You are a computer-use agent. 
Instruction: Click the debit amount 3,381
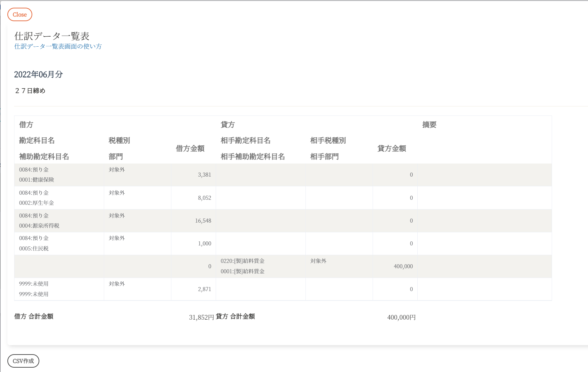(204, 175)
